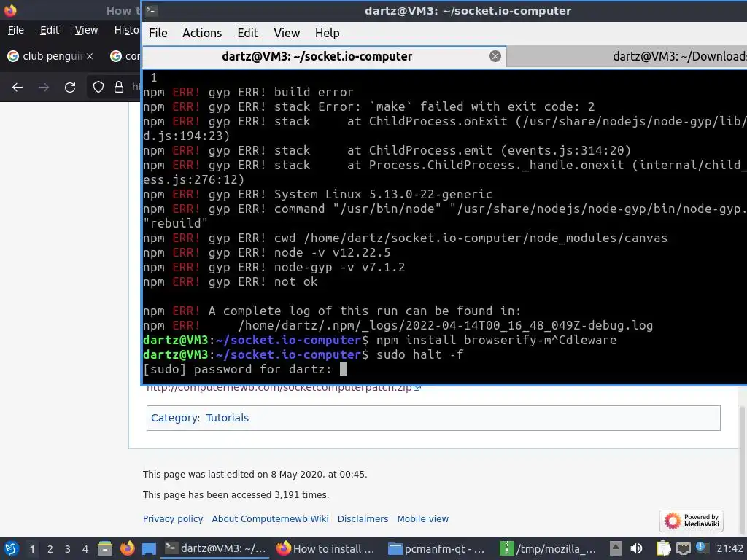747x560 pixels.
Task: Go back in Firefox
Action: pyautogui.click(x=18, y=87)
